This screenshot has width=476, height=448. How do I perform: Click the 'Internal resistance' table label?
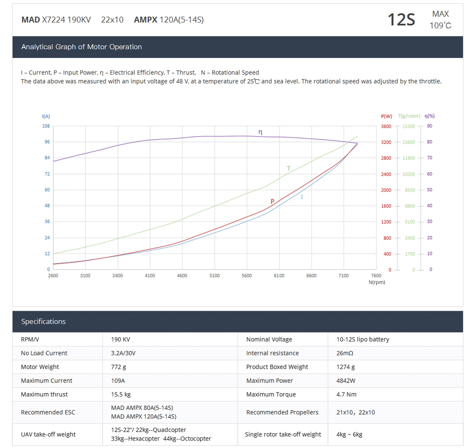[272, 353]
